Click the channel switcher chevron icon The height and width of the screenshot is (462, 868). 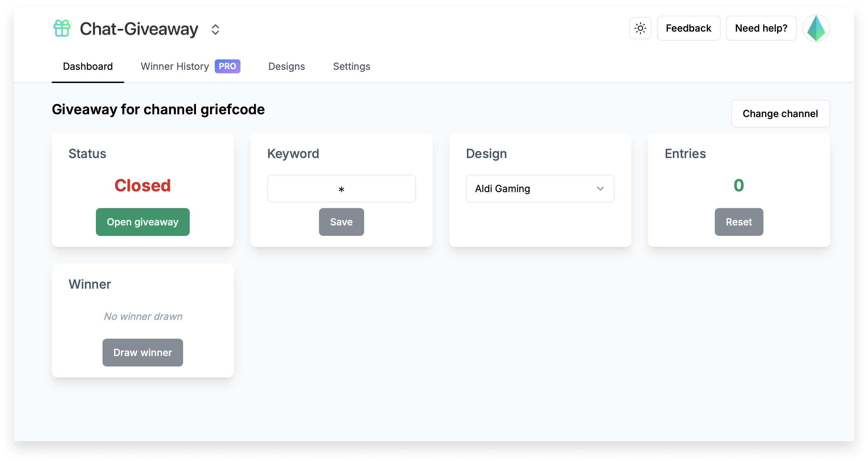[215, 29]
